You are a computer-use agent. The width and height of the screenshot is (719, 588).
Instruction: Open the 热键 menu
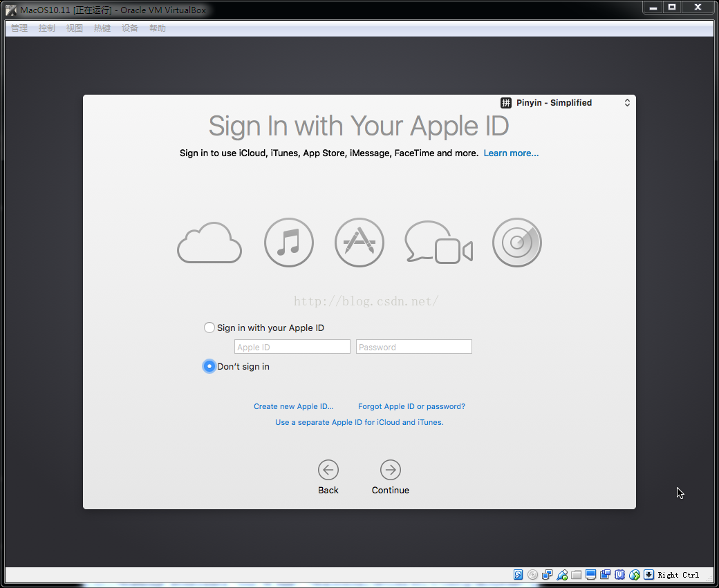coord(102,28)
